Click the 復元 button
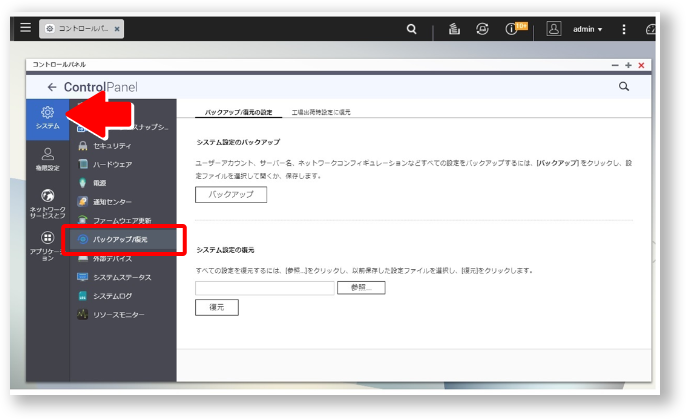This screenshot has height=419, width=686. 217,307
